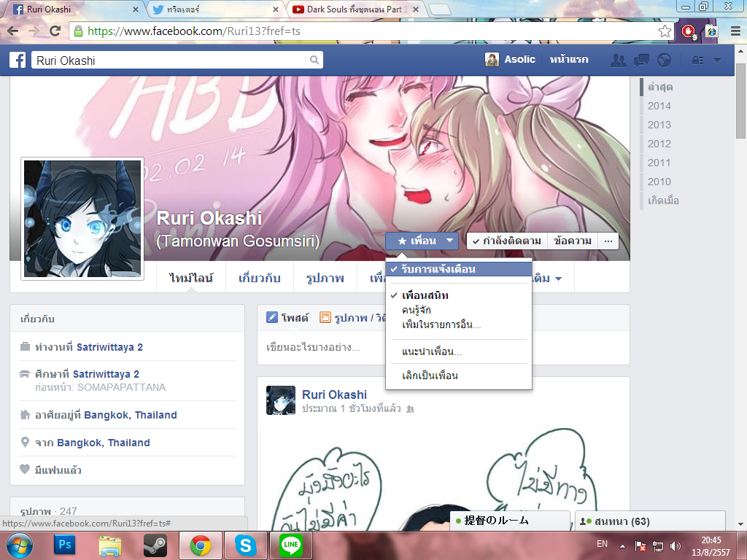The width and height of the screenshot is (747, 560).
Task: Toggle the เพื่อนสนิท close friends option
Action: [458, 295]
